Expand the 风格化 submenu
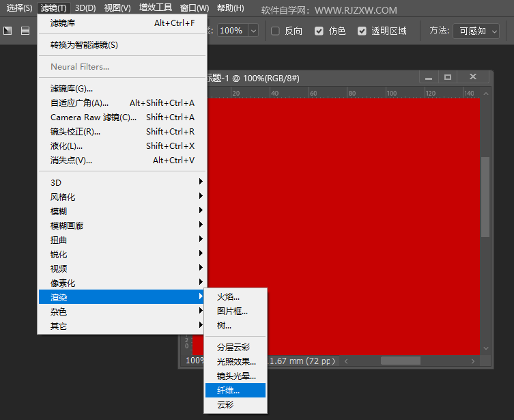The width and height of the screenshot is (514, 420). [x=122, y=197]
